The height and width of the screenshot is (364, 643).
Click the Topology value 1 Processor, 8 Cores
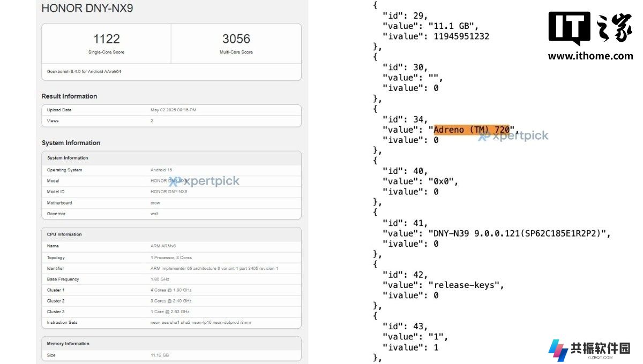pyautogui.click(x=171, y=257)
